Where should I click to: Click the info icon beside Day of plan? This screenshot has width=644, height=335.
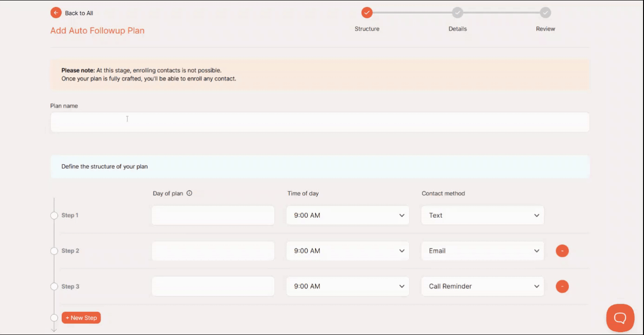tap(189, 193)
